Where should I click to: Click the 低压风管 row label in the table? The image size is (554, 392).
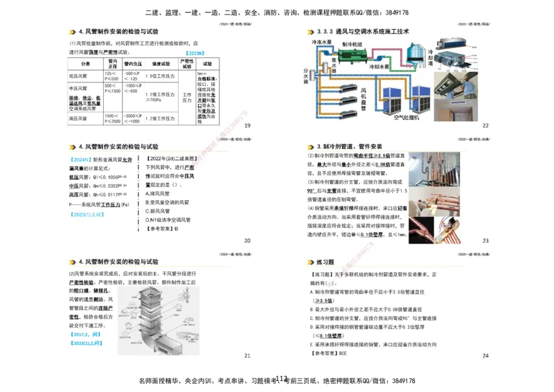(x=78, y=76)
